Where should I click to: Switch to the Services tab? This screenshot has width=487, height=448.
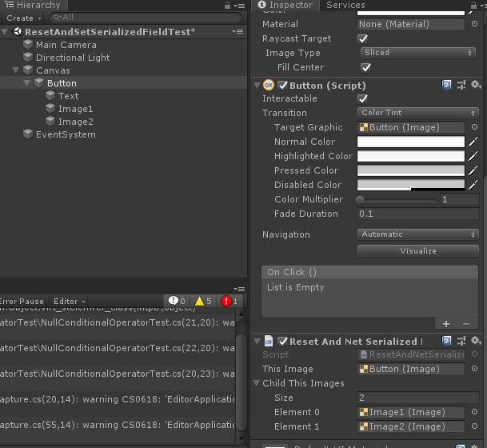click(x=345, y=5)
